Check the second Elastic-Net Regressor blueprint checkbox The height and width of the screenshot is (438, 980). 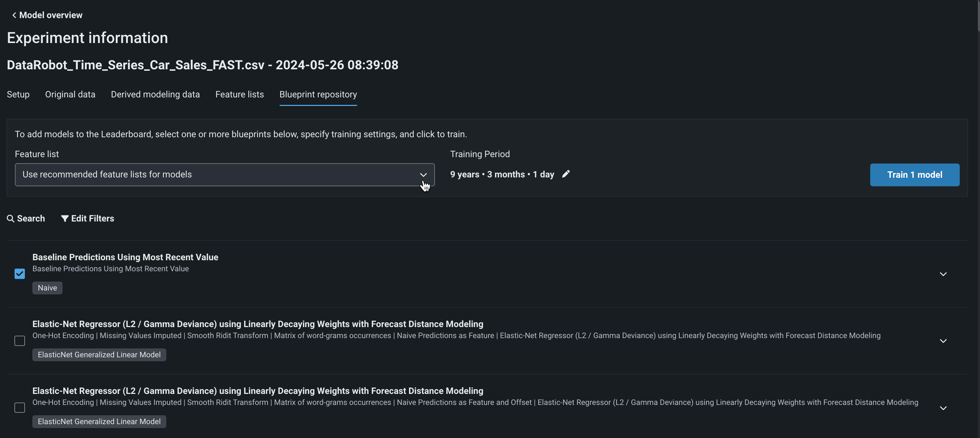[20, 407]
